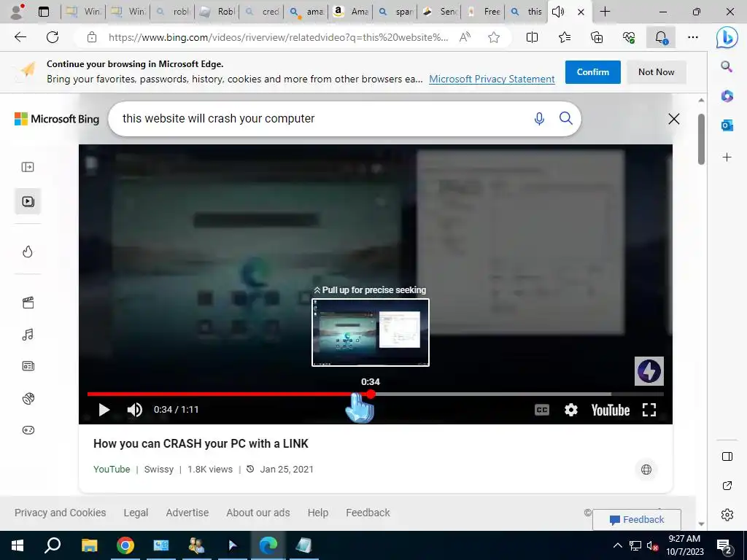Open the music note category

click(28, 335)
